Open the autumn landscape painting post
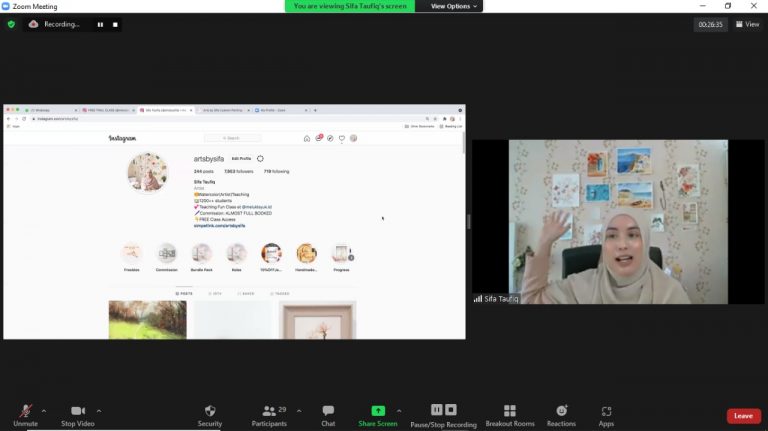The height and width of the screenshot is (431, 768). point(147,320)
